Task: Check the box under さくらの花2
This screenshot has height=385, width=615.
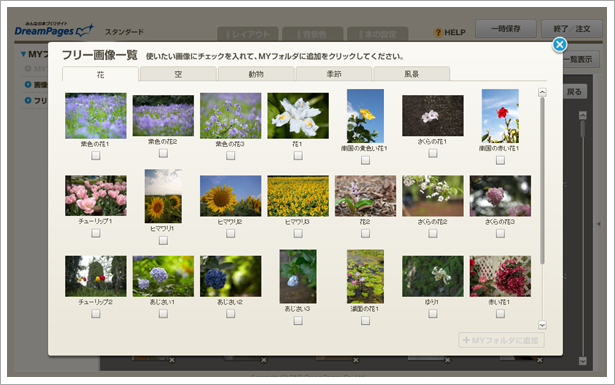Action: [433, 233]
